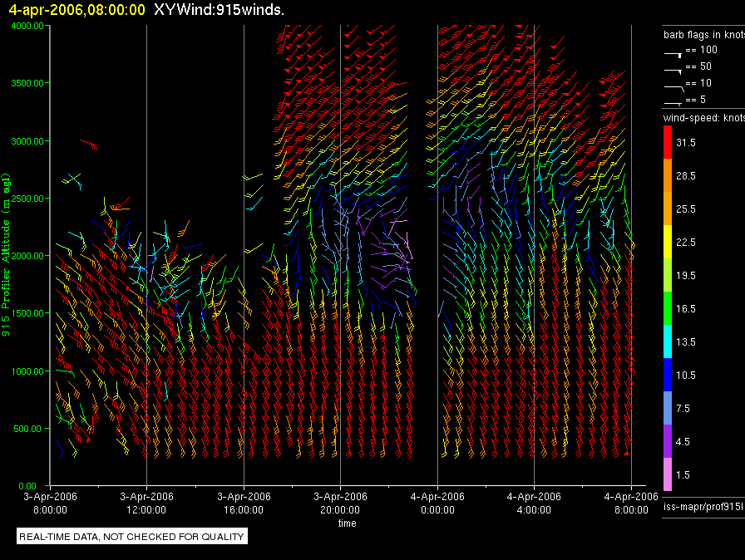Click the '== 100' barb legend value
The width and height of the screenshot is (745, 560).
(x=701, y=50)
